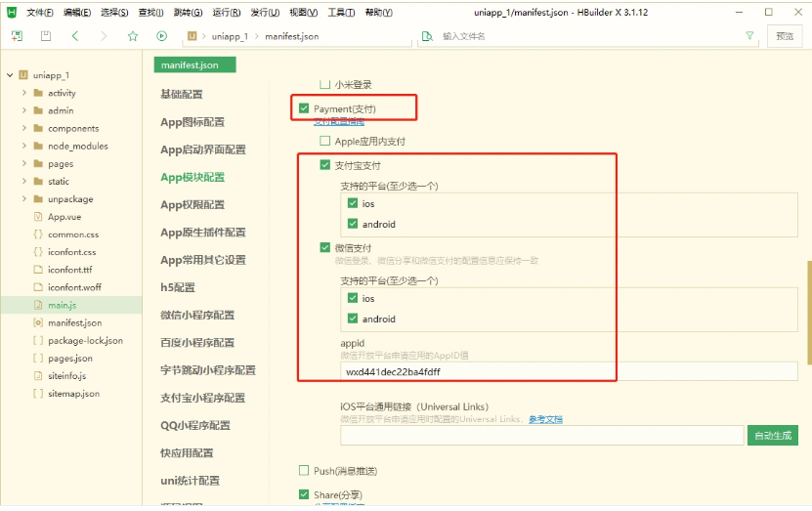812x511 pixels.
Task: Uncheck ios under 支付宝支付 platforms
Action: click(353, 203)
